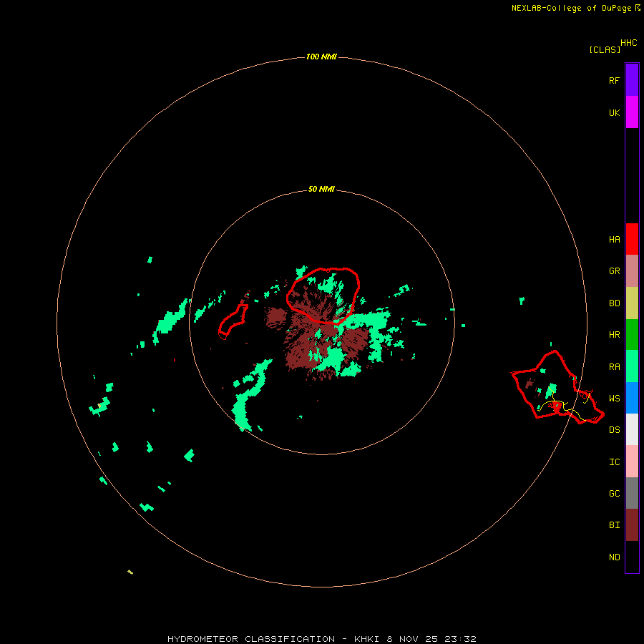644x644 pixels.
Task: Click the RA legend label
Action: [614, 367]
